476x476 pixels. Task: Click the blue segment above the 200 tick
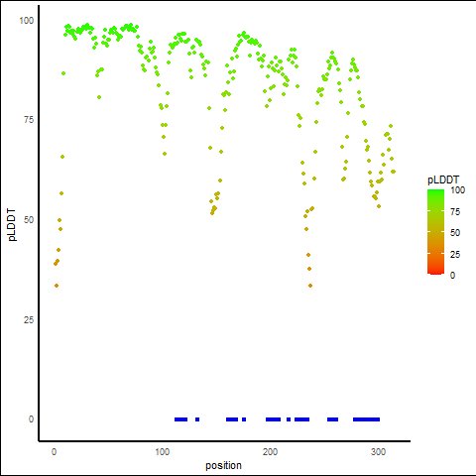tap(273, 419)
